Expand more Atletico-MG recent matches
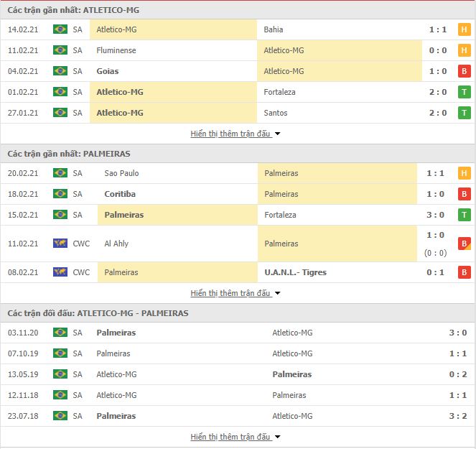 pyautogui.click(x=235, y=134)
